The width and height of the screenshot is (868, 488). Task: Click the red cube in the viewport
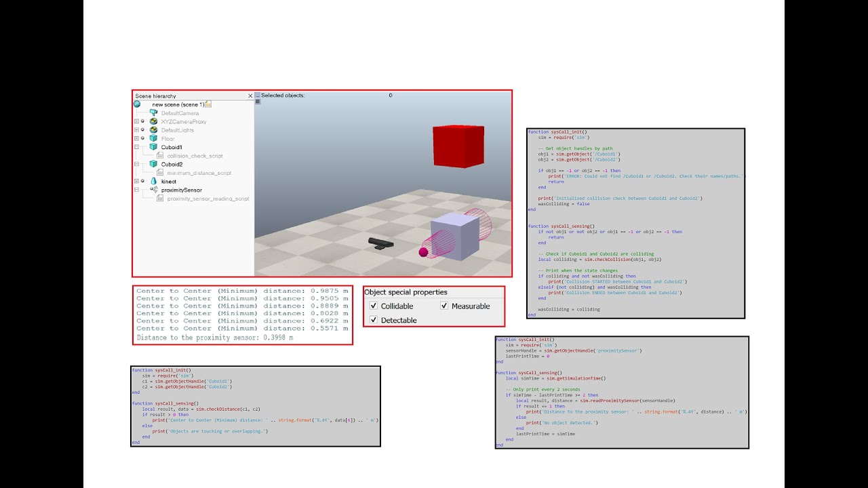(458, 146)
